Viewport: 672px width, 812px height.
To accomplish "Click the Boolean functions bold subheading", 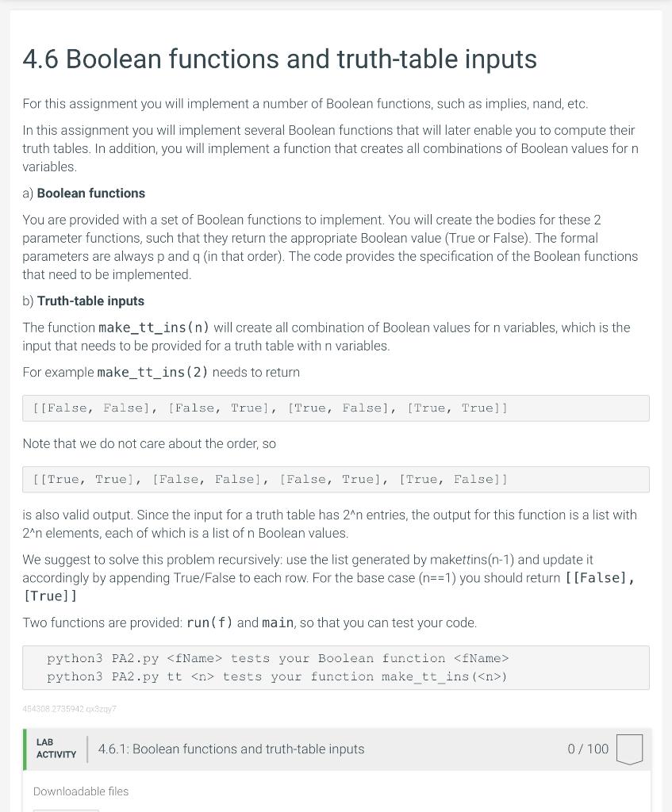I will pos(91,193).
